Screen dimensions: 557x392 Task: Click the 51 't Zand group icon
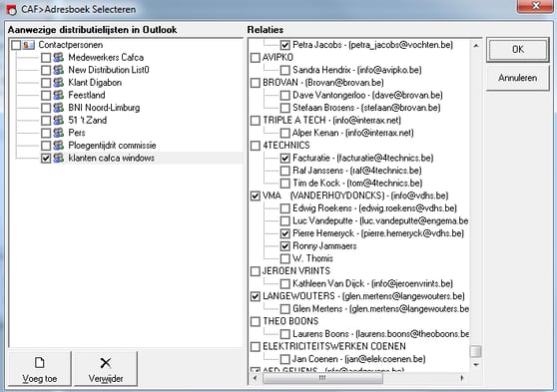(59, 121)
